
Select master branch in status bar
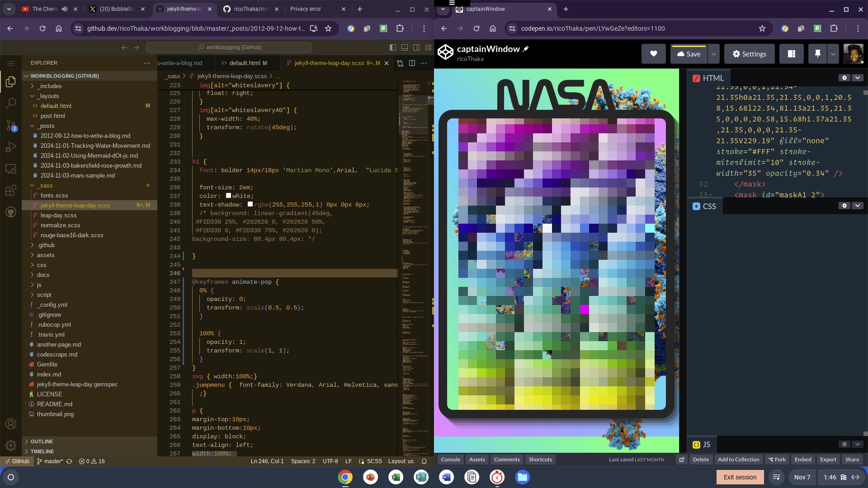click(x=50, y=461)
